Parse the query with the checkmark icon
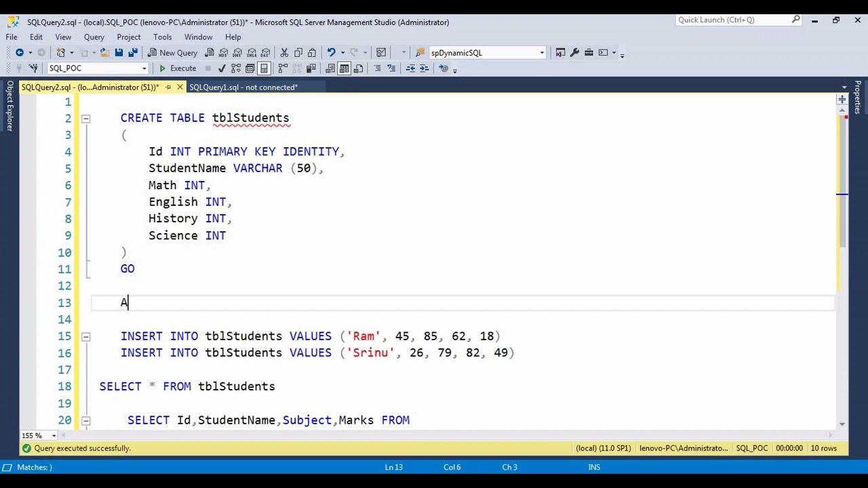Viewport: 868px width, 488px height. tap(222, 68)
